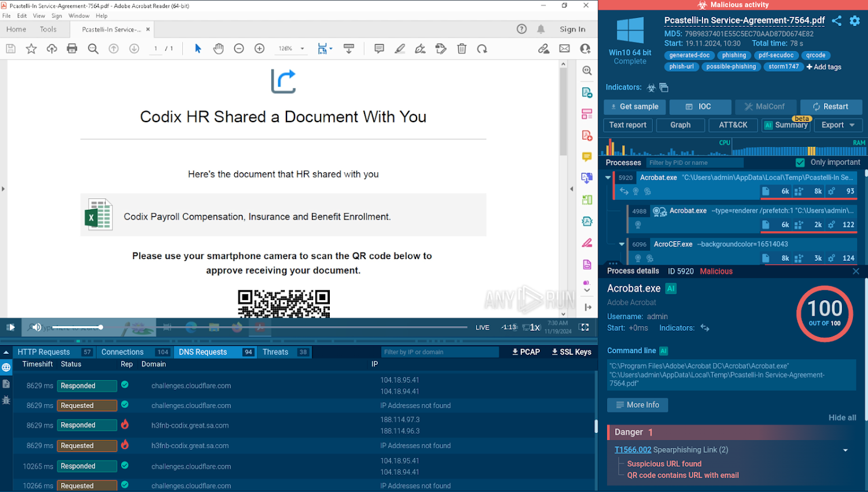The image size is (868, 492).
Task: Open the Window menu
Action: [x=79, y=16]
